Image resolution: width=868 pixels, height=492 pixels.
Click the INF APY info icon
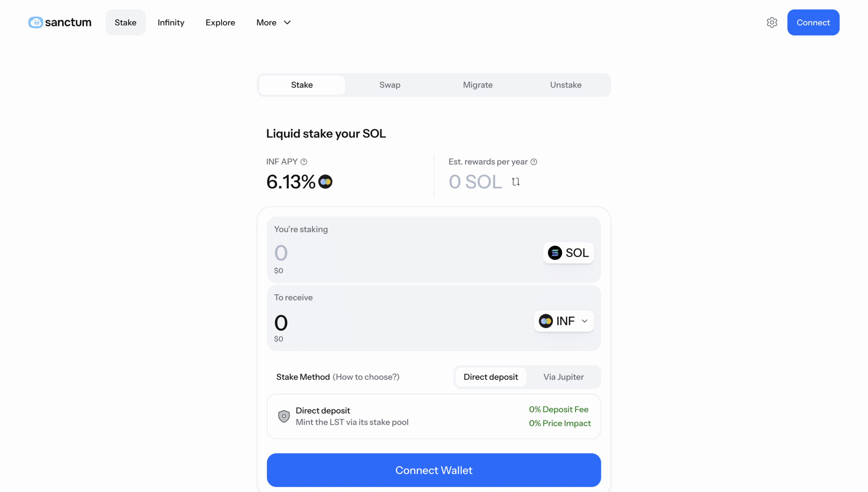(x=304, y=162)
